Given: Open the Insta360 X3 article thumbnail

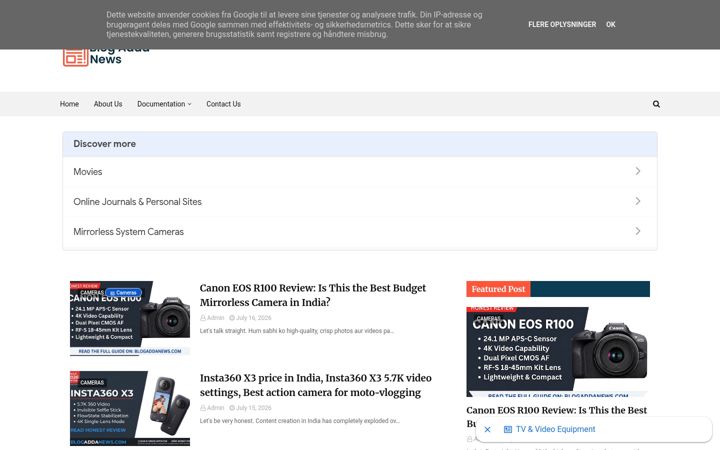Looking at the screenshot, I should click(x=130, y=408).
